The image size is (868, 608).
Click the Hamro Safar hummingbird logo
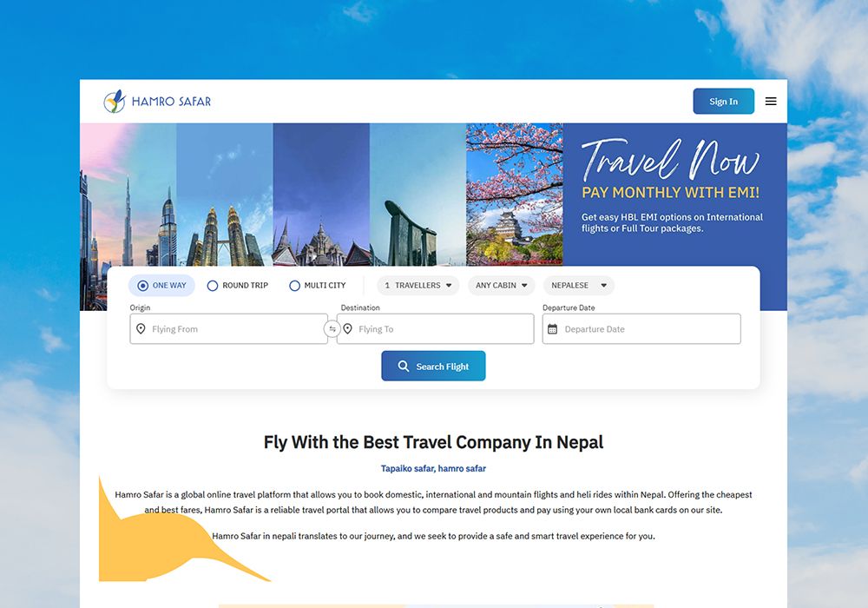pos(115,102)
